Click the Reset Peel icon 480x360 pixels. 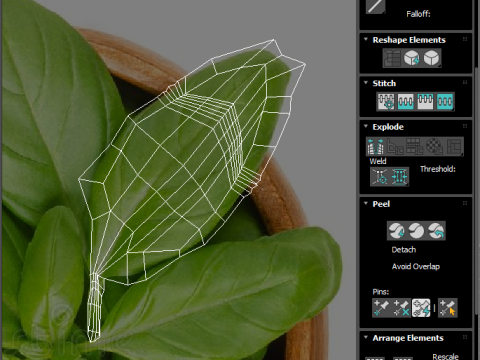(436, 231)
